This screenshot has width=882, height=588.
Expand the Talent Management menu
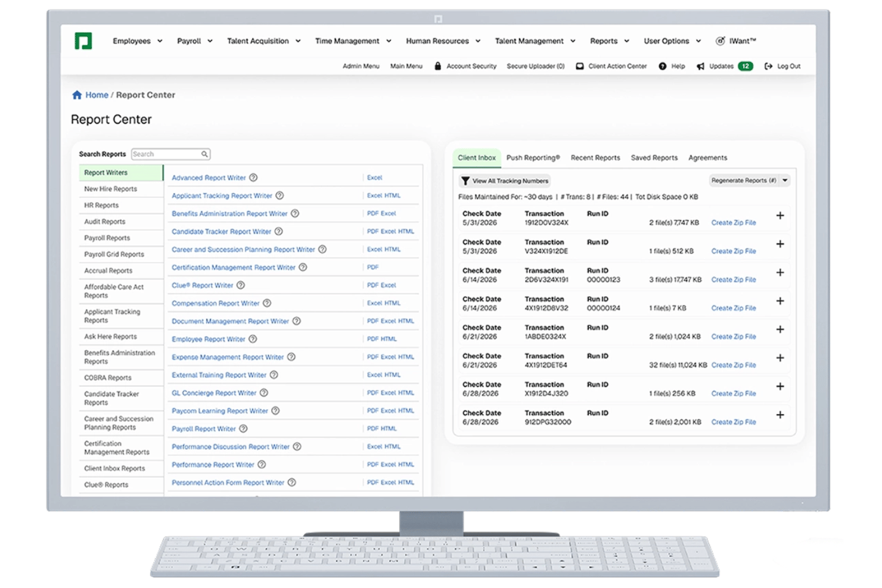click(x=535, y=41)
